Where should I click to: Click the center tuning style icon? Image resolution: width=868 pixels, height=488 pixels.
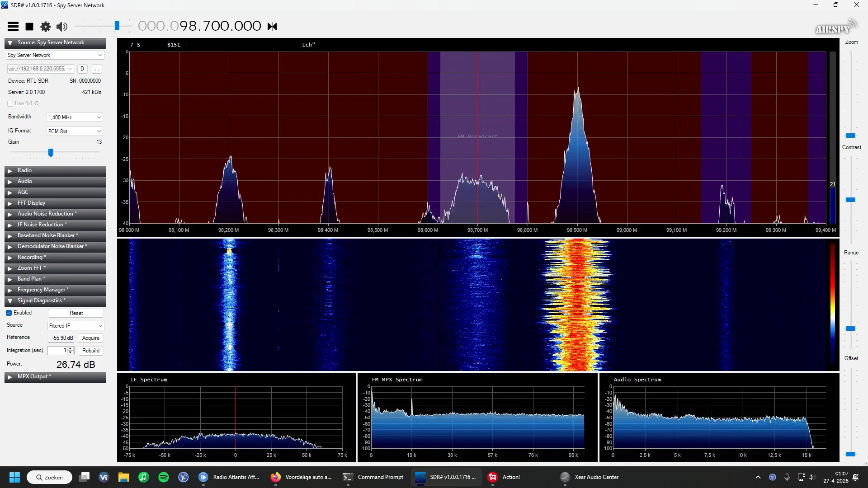(272, 27)
